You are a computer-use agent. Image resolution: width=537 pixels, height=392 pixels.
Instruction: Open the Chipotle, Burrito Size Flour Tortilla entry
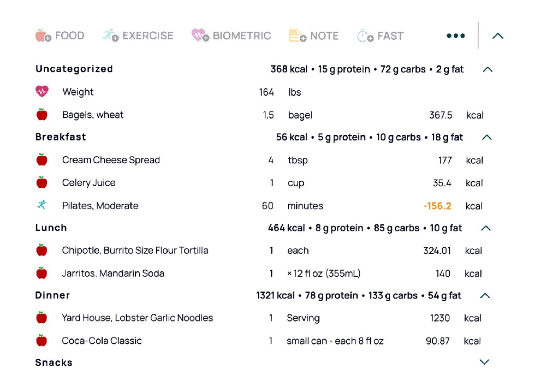(x=134, y=250)
